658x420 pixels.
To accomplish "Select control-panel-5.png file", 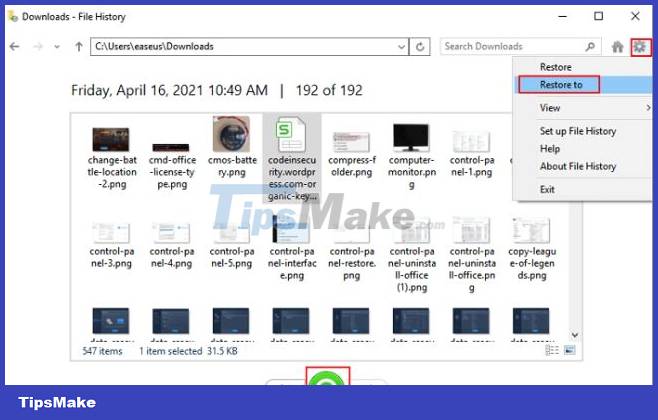I will coord(232,245).
